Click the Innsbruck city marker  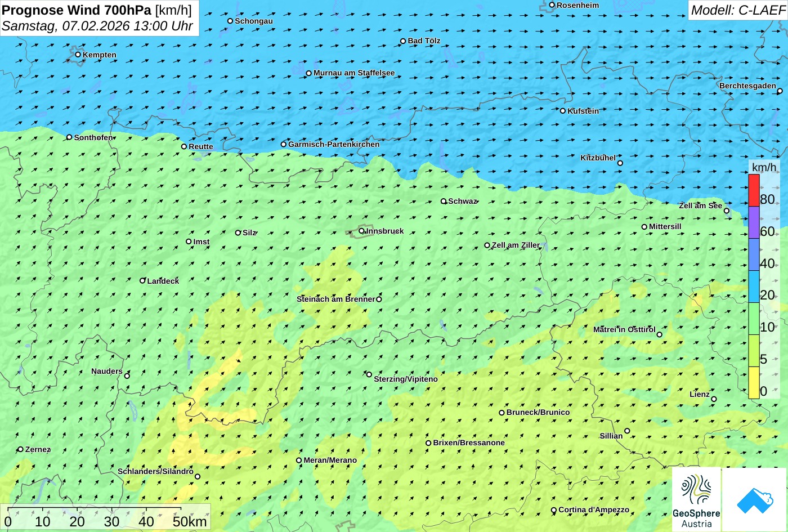(x=361, y=231)
